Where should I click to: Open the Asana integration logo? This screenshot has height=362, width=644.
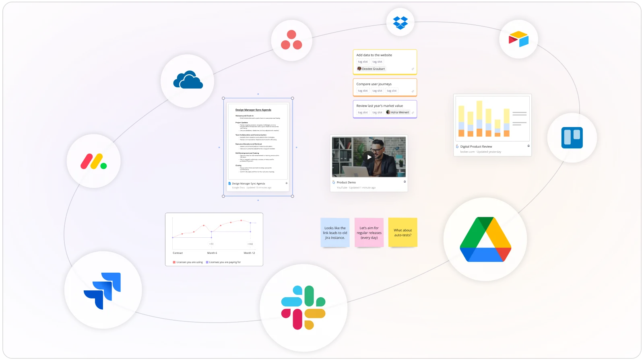(292, 40)
